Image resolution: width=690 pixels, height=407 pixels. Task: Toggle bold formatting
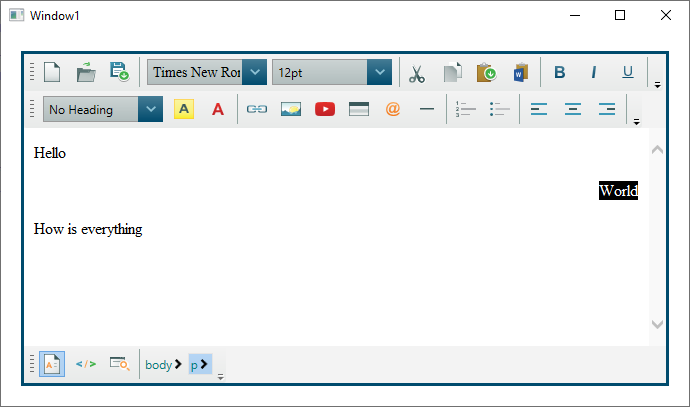coord(560,72)
